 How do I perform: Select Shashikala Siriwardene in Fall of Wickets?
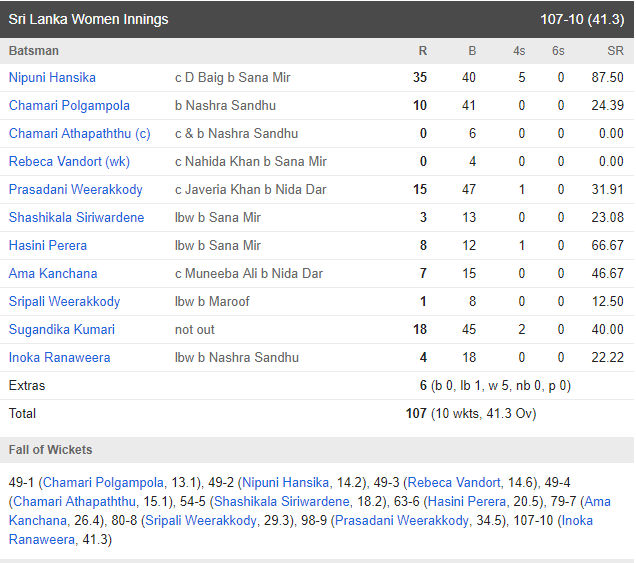pos(279,501)
